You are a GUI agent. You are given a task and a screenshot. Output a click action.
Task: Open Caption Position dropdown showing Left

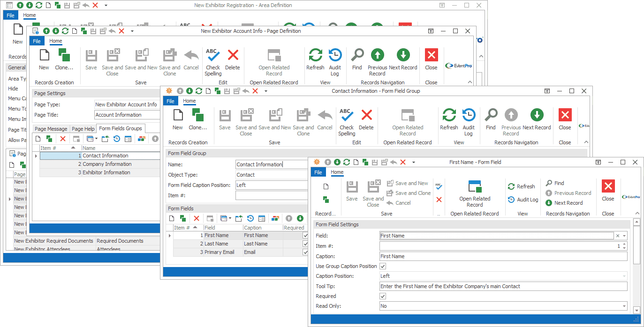click(624, 276)
